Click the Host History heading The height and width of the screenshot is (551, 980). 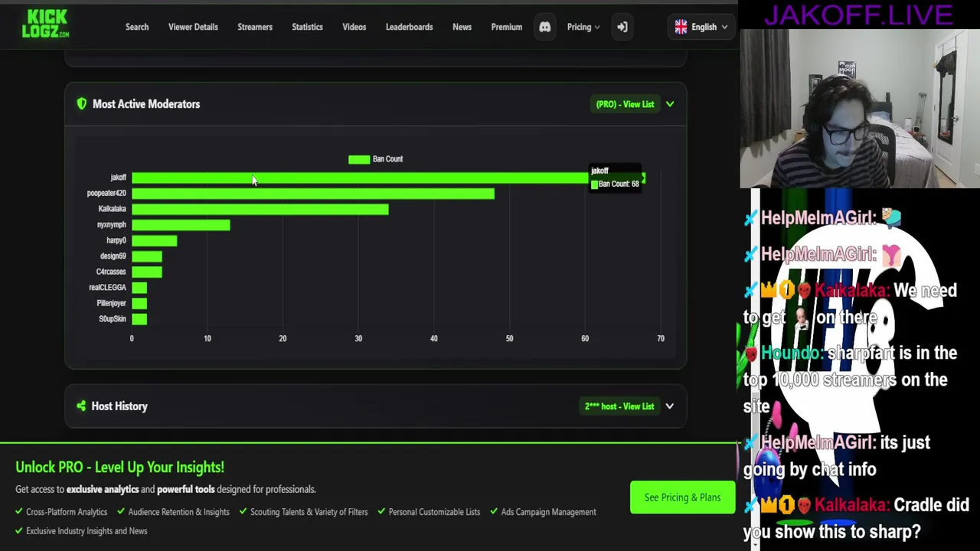click(119, 406)
